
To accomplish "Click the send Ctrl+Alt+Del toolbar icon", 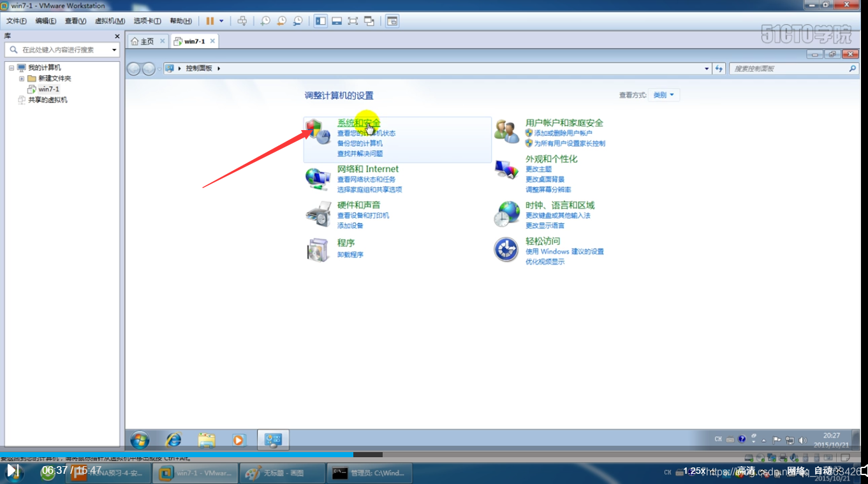I will click(242, 21).
